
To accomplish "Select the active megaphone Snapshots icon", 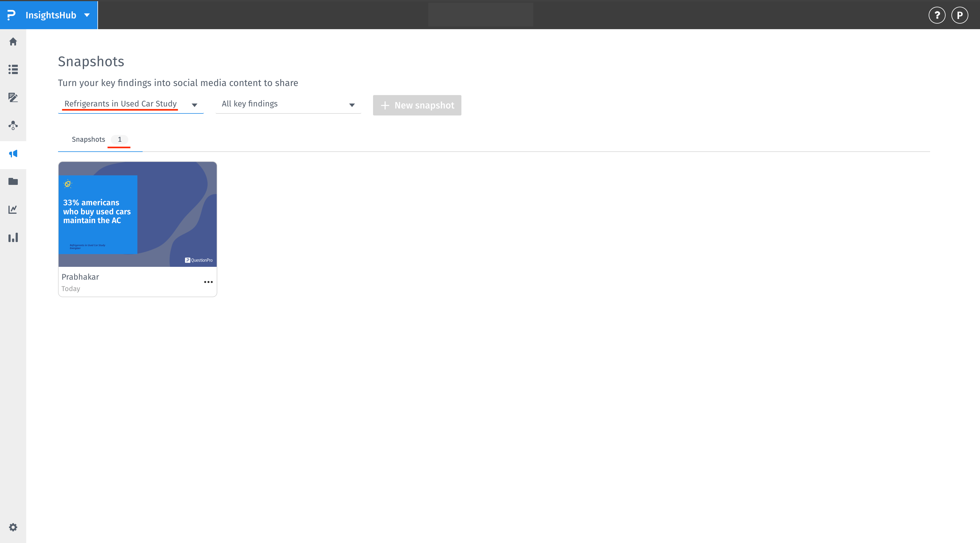I will (x=13, y=153).
